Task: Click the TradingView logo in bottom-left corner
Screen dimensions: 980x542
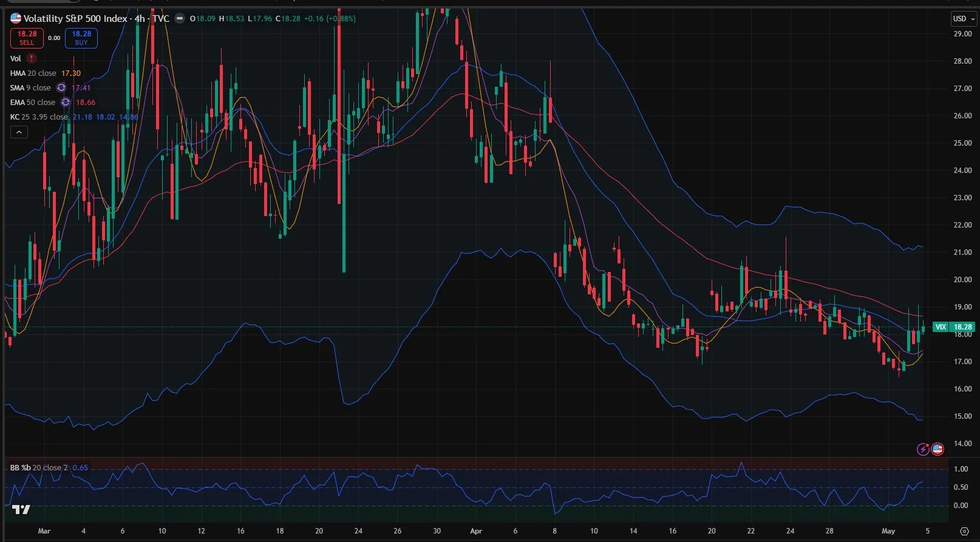Action: [x=21, y=509]
